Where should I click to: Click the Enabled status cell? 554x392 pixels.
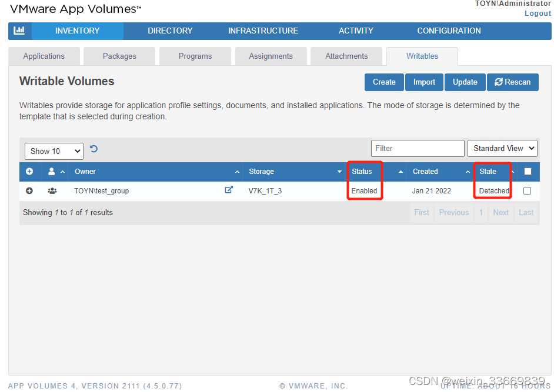(x=364, y=190)
